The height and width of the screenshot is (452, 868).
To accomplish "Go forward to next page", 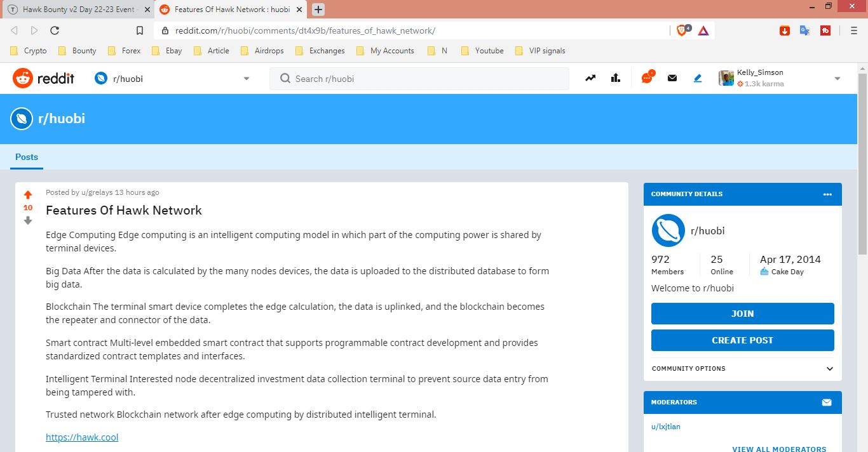I will click(34, 30).
